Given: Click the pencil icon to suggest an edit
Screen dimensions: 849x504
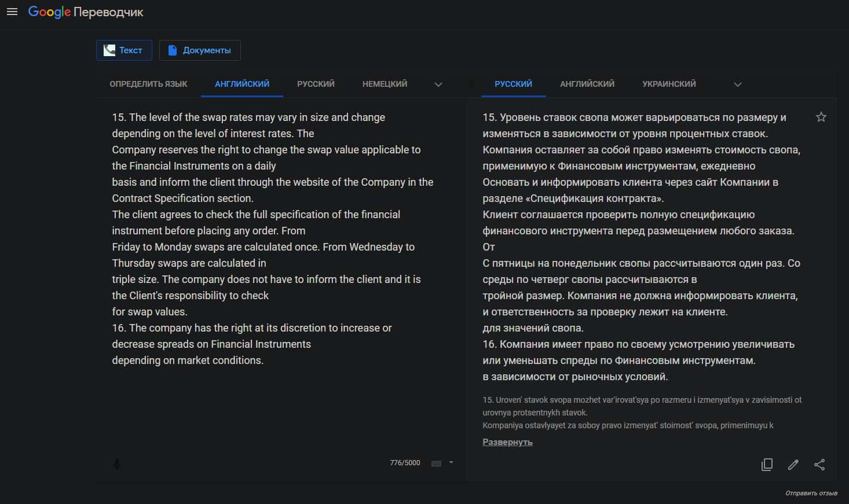Looking at the screenshot, I should point(793,465).
